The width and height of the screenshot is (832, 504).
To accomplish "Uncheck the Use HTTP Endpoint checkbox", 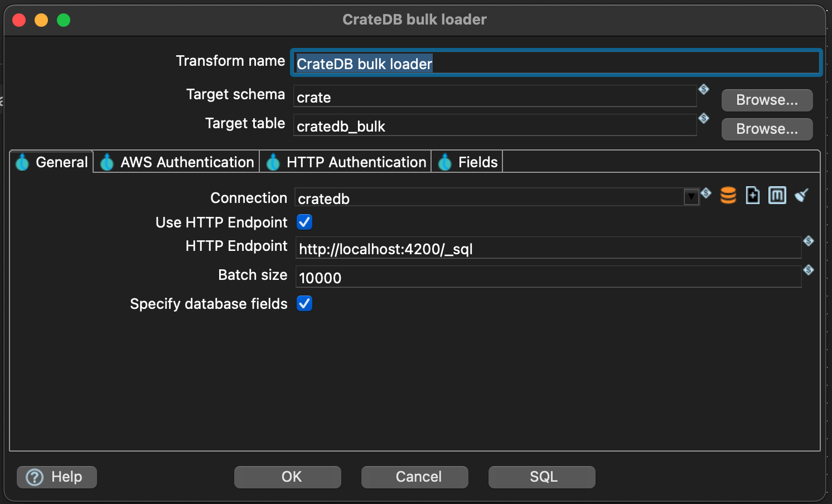I will click(x=304, y=222).
